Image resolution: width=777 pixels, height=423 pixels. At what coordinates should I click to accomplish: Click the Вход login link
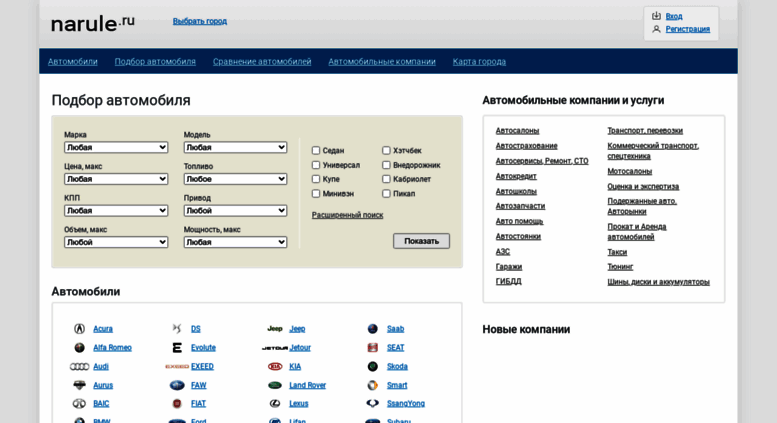[x=674, y=16]
